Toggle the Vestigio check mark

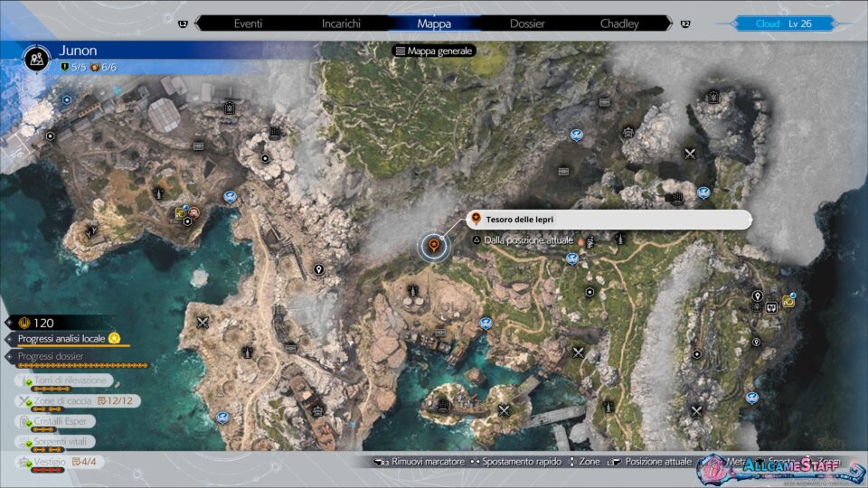point(28,465)
